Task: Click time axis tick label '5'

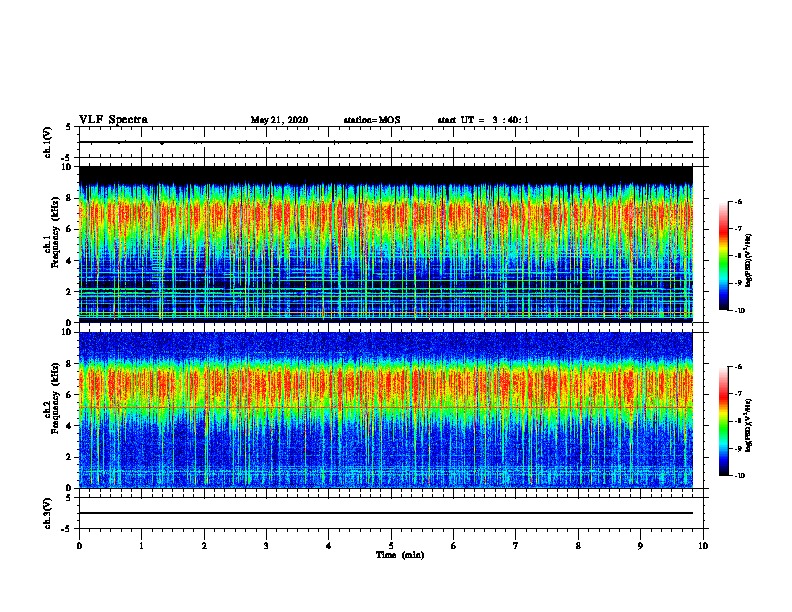Action: coord(391,546)
